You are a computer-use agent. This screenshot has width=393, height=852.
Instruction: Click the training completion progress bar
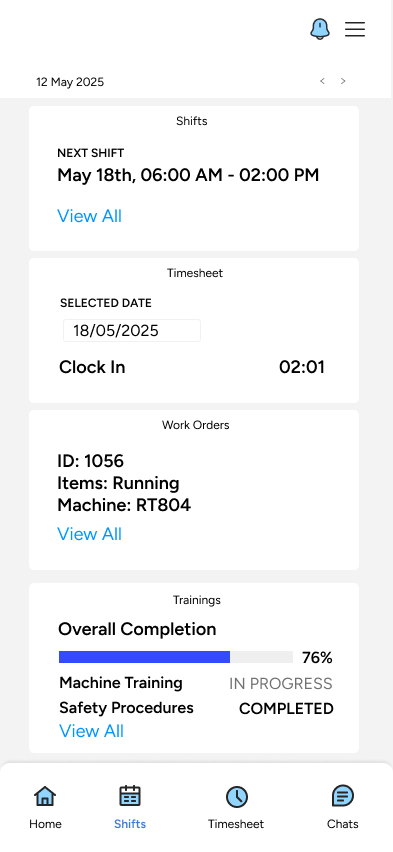pyautogui.click(x=176, y=657)
